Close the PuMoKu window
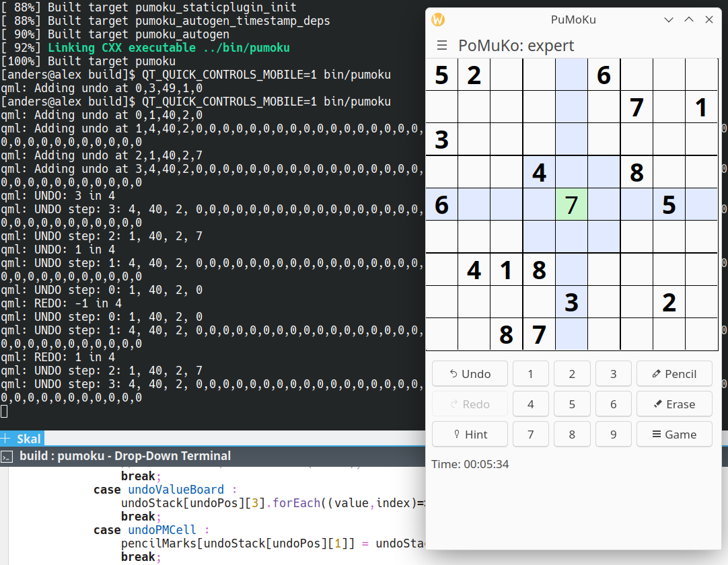Viewport: 728px width, 565px height. tap(709, 20)
